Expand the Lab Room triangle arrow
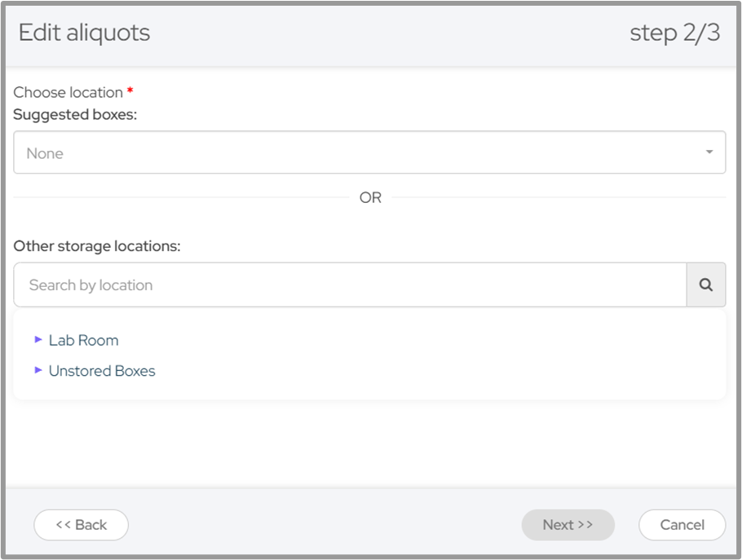742x560 pixels. tap(38, 339)
